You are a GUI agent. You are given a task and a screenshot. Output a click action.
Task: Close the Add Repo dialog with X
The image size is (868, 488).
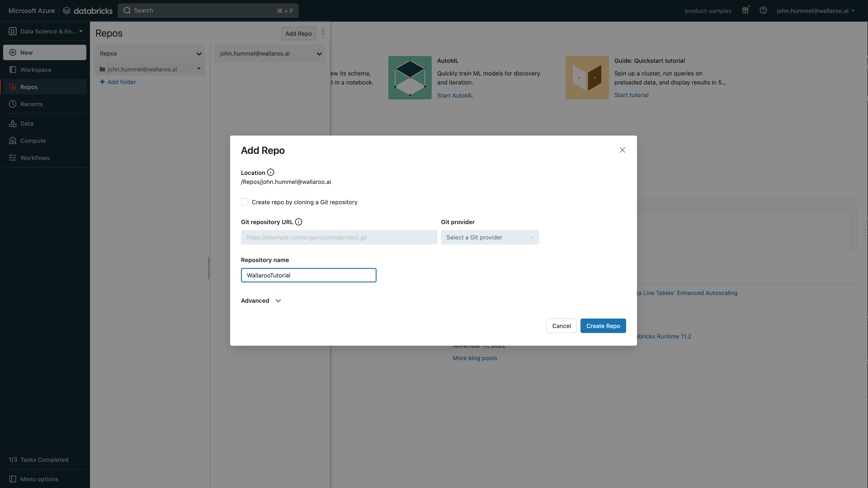coord(622,150)
